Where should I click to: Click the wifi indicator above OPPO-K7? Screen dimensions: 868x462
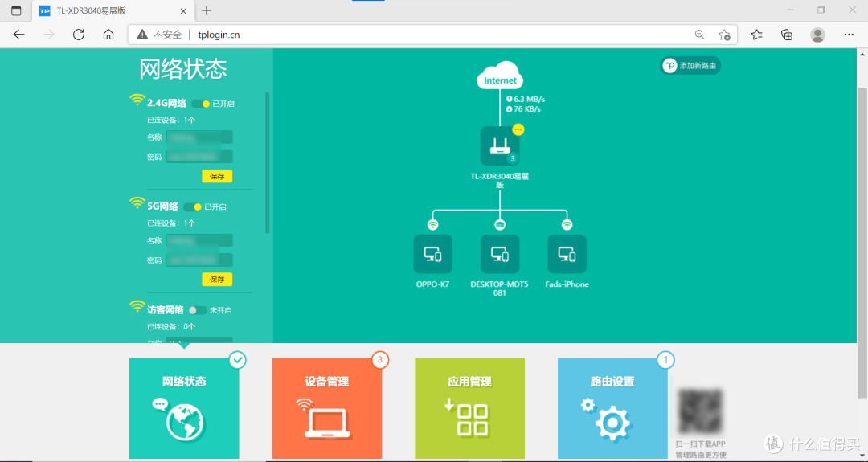433,225
